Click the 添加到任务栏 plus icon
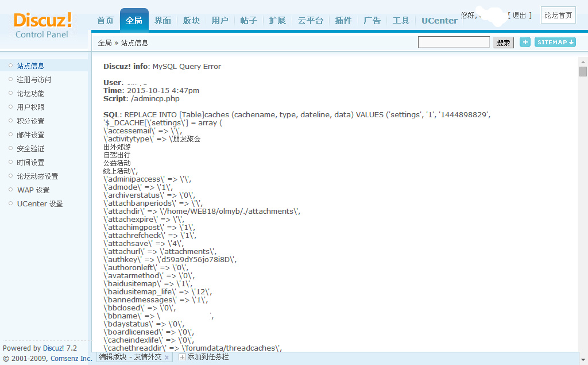This screenshot has height=365, width=588. [182, 357]
